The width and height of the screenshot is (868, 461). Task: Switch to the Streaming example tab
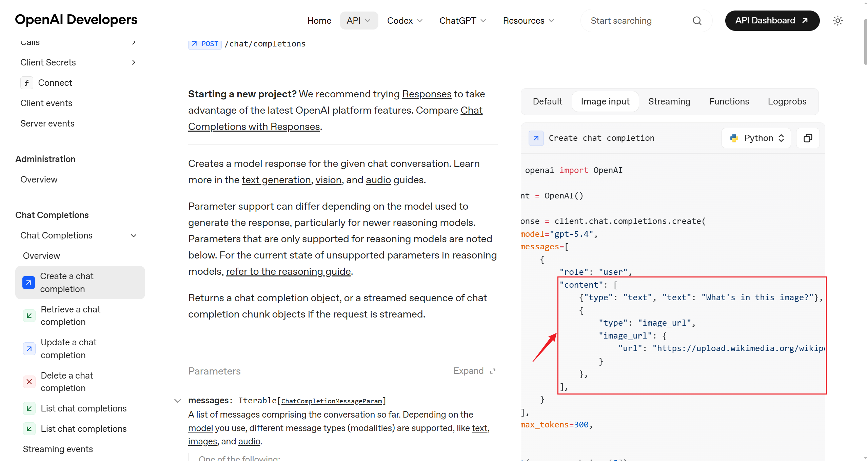669,101
